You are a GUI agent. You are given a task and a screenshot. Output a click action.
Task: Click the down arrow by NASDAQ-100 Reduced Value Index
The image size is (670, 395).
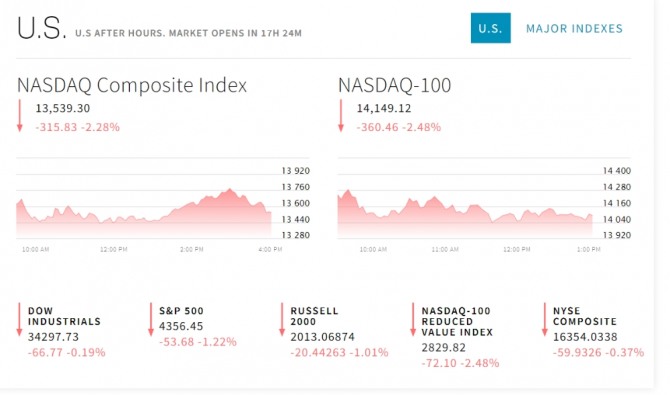(413, 320)
